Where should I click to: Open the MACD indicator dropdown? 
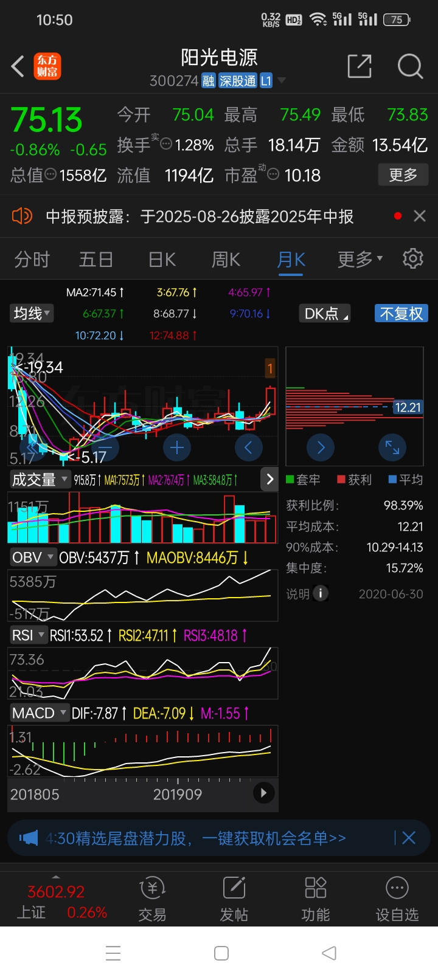pyautogui.click(x=40, y=713)
